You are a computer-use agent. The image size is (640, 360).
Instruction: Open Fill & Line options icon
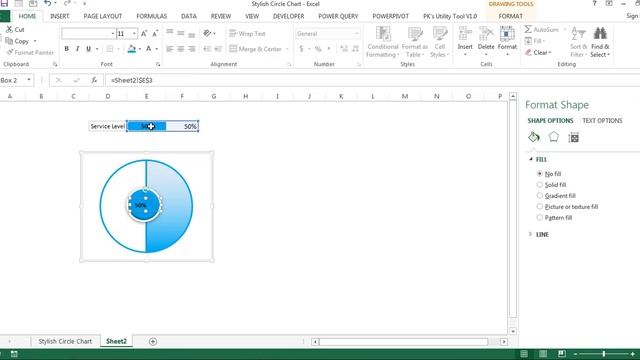coord(533,137)
